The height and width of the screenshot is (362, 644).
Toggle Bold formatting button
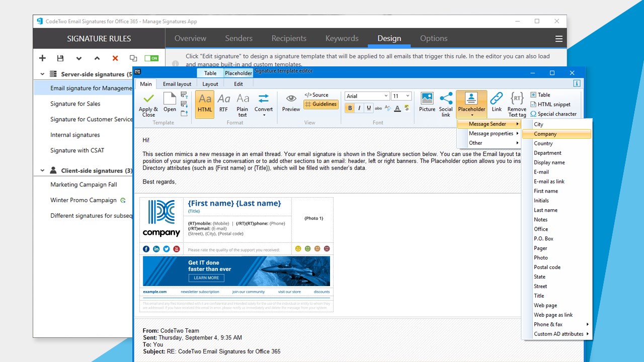tap(350, 108)
